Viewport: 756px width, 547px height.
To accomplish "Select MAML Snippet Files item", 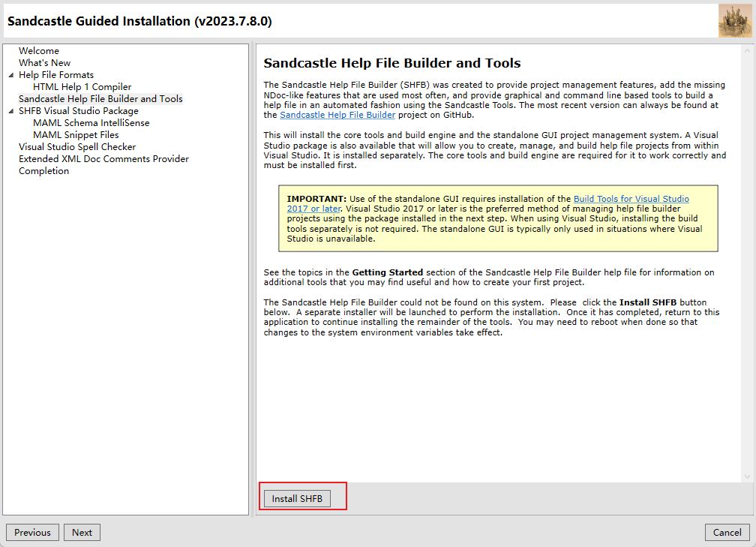I will [76, 135].
